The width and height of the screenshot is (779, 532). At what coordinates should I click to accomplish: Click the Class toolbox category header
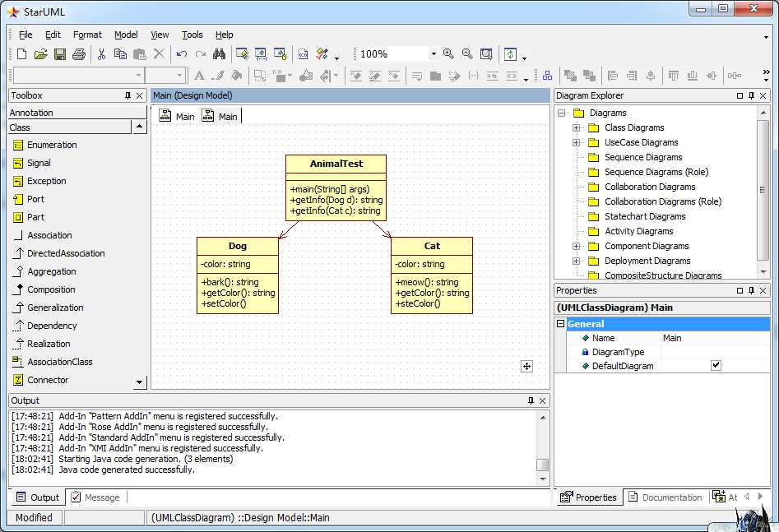[70, 127]
